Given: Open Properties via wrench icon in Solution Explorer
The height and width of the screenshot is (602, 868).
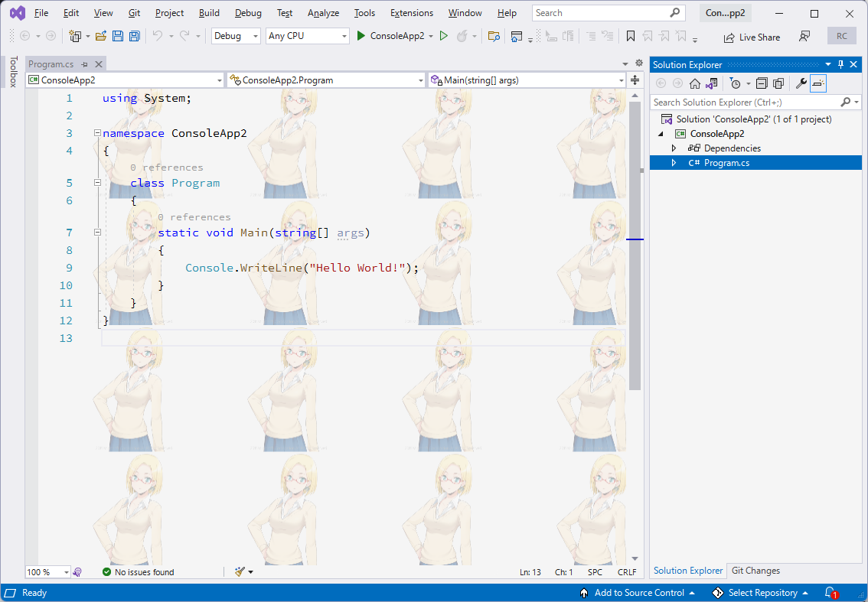Looking at the screenshot, I should point(801,83).
